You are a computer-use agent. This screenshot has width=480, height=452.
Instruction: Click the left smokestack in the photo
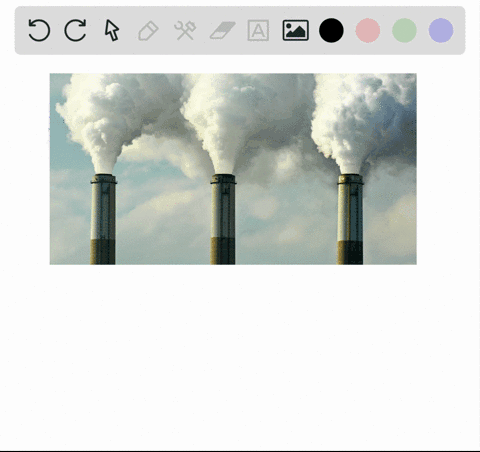[103, 219]
